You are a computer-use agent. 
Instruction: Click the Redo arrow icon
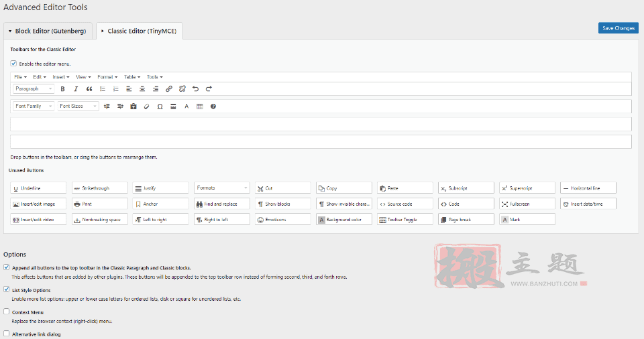209,88
